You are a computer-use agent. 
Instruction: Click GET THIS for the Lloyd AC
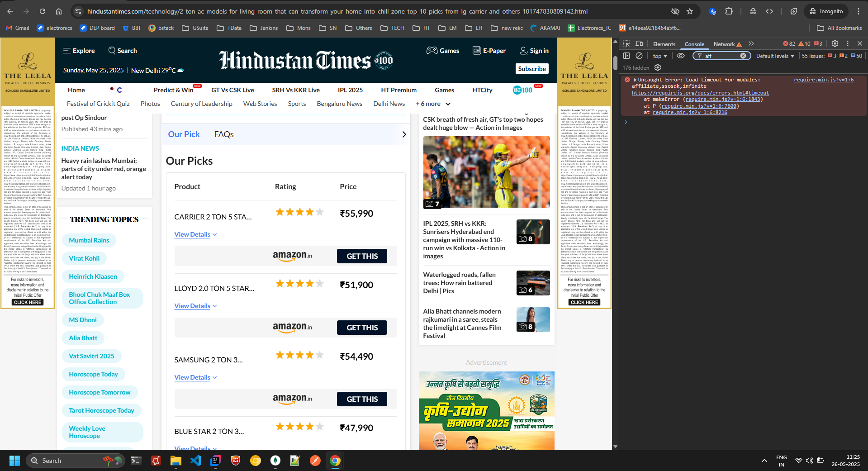pyautogui.click(x=362, y=328)
